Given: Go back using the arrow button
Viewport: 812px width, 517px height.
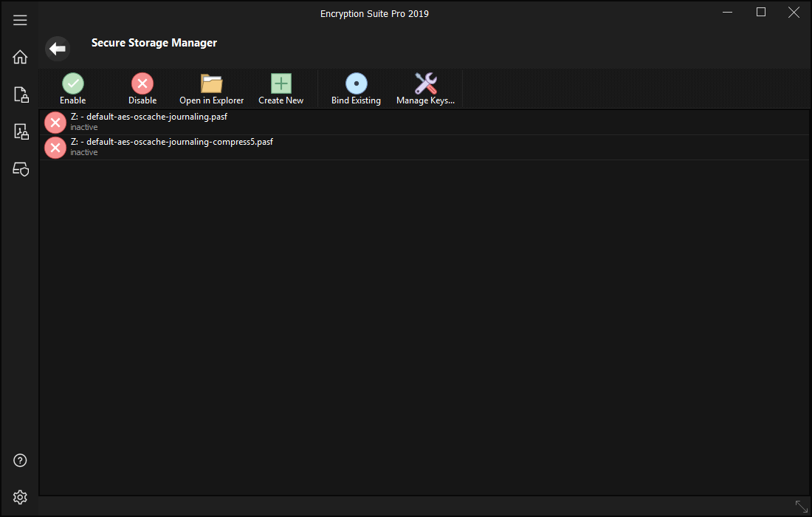Looking at the screenshot, I should pyautogui.click(x=58, y=49).
